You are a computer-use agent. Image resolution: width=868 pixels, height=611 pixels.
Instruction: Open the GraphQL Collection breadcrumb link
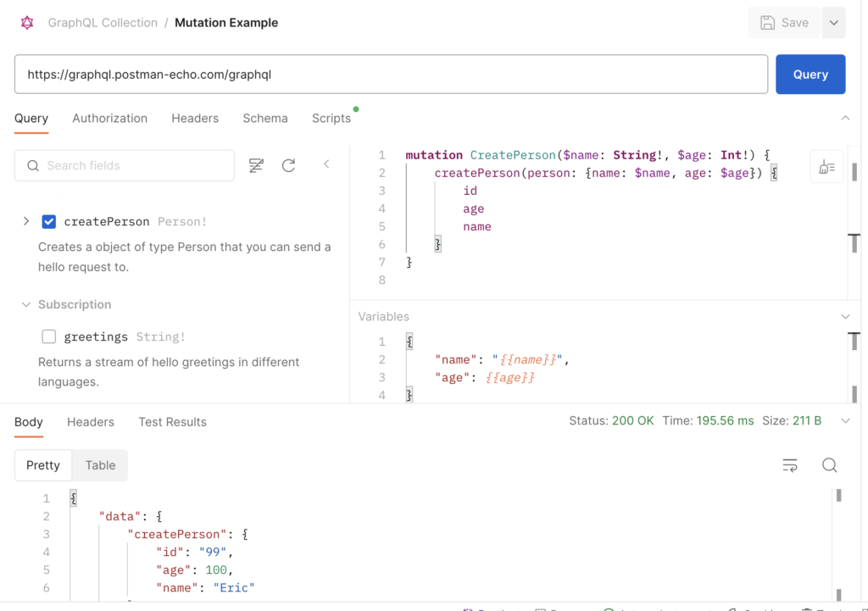[x=103, y=23]
